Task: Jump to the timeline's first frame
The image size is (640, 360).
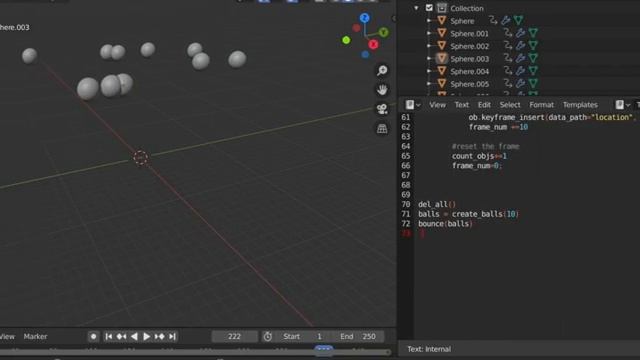Action: pyautogui.click(x=109, y=336)
